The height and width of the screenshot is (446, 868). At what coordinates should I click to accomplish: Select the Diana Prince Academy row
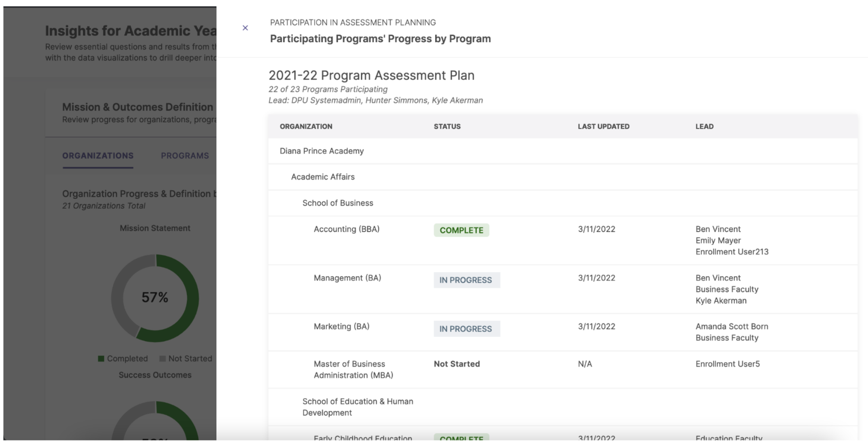(x=563, y=151)
